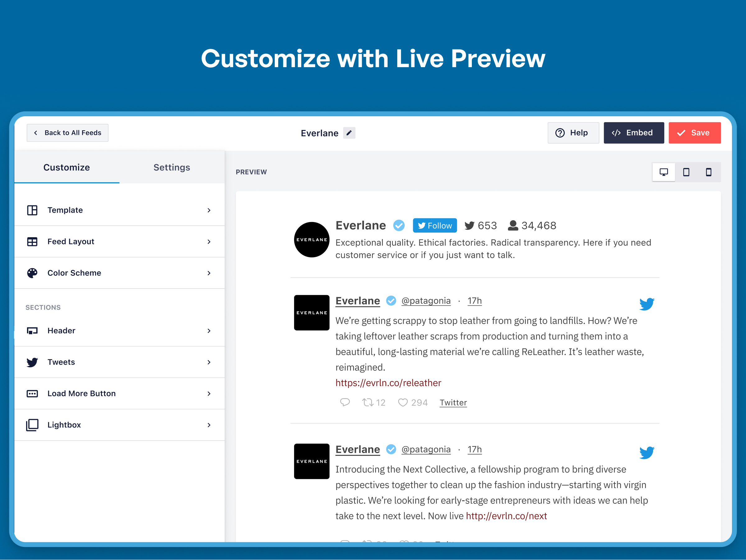
Task: Click the Load More Button section icon
Action: (x=32, y=392)
